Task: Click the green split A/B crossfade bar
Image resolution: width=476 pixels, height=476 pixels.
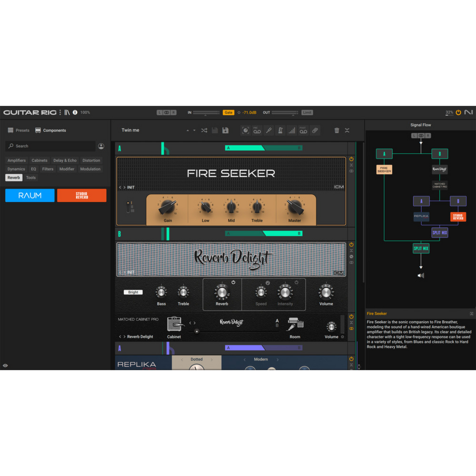Action: pyautogui.click(x=264, y=148)
